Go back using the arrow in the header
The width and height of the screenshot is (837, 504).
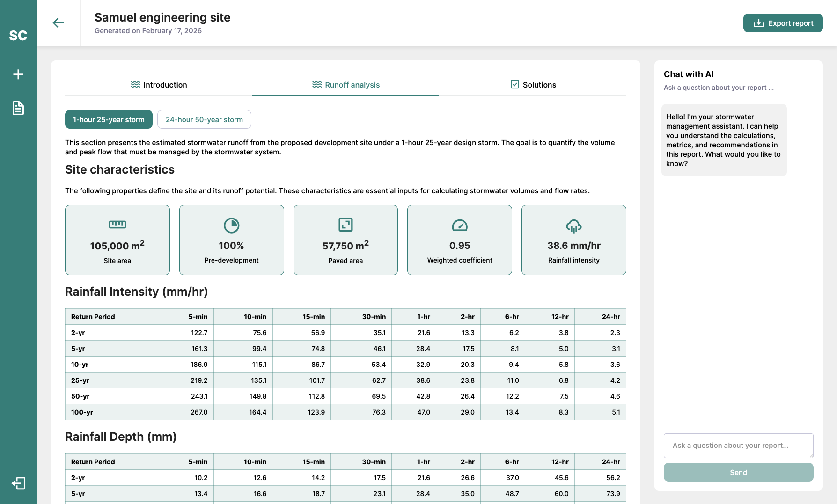59,22
